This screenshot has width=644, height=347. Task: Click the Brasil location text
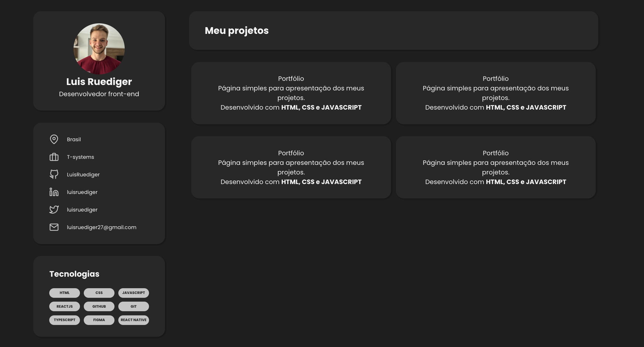tap(74, 139)
